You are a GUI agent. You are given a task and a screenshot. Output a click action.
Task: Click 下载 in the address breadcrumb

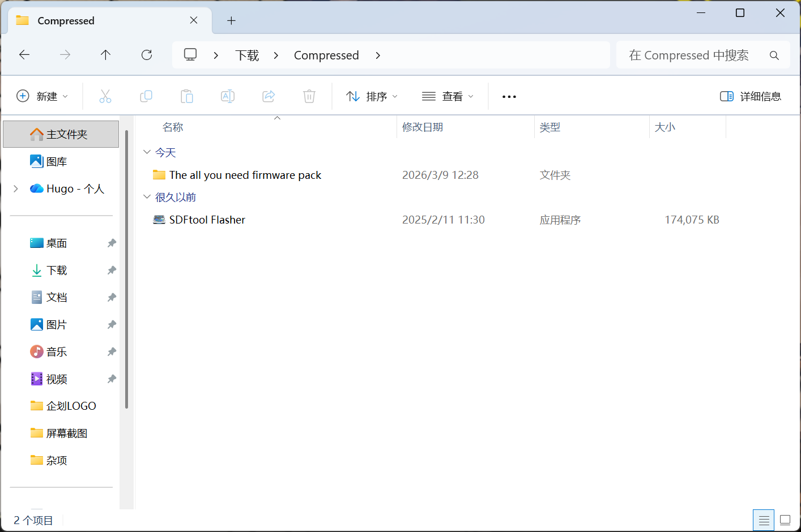(247, 55)
